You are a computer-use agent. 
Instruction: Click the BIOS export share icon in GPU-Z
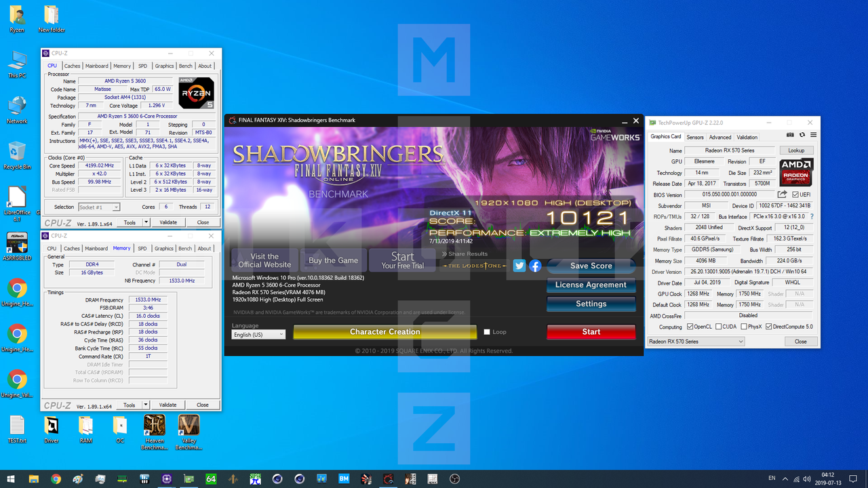point(782,195)
